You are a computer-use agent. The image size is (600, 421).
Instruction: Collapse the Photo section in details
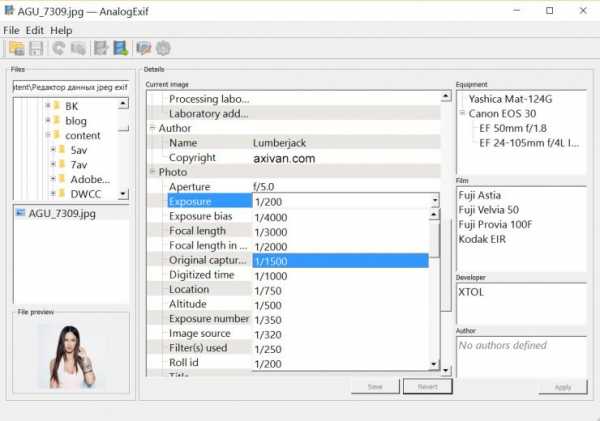click(152, 171)
